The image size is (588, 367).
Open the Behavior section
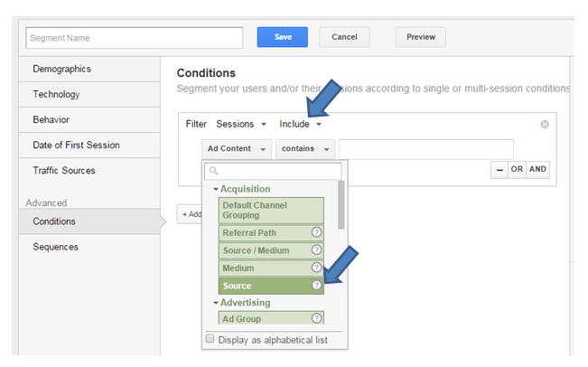coord(89,119)
